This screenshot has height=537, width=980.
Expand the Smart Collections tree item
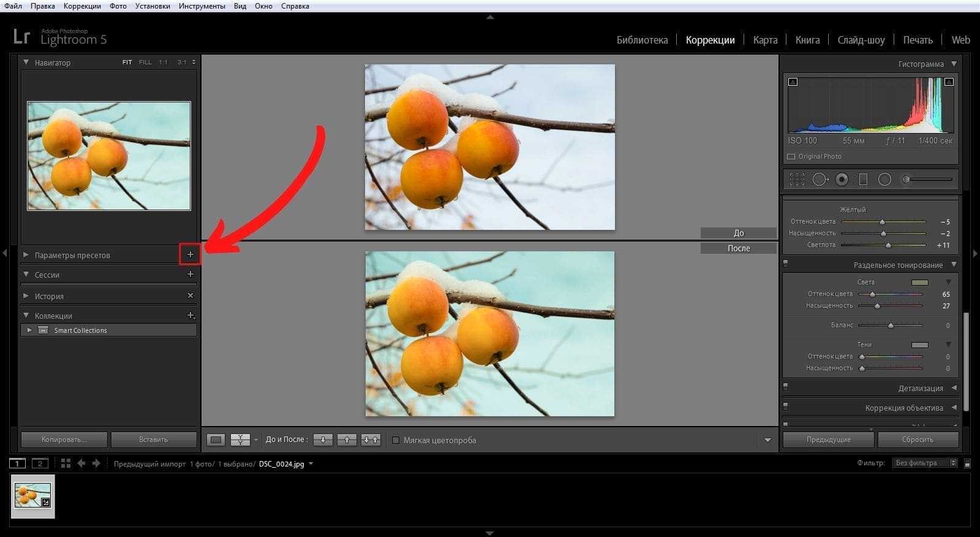click(x=29, y=330)
